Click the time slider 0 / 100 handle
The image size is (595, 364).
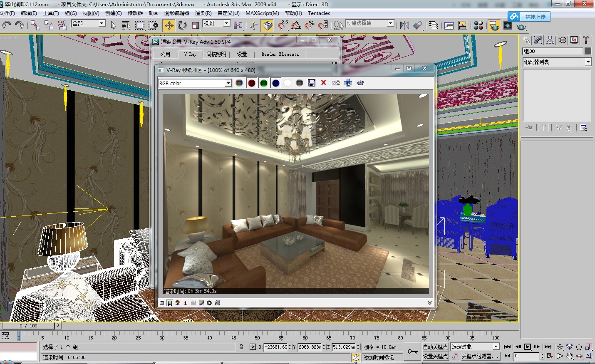tap(28, 326)
